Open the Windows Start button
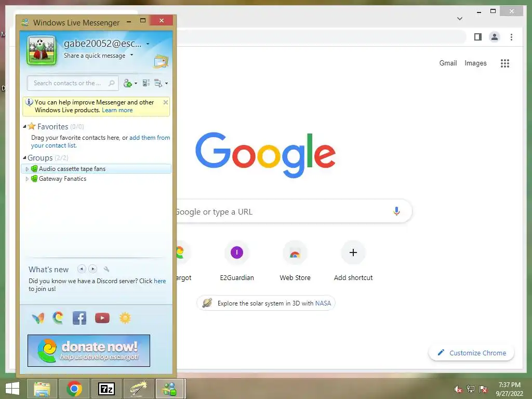 12,389
